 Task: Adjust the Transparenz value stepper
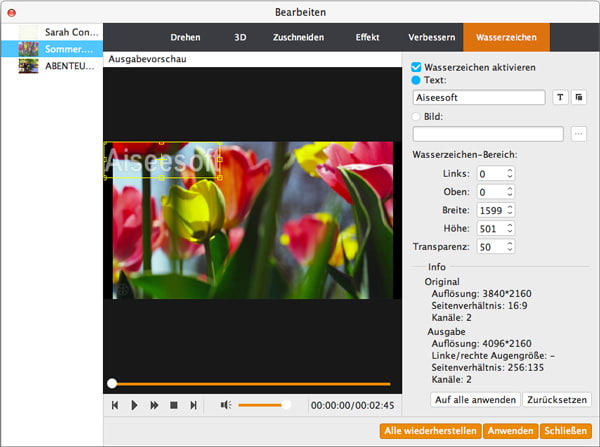pos(510,245)
